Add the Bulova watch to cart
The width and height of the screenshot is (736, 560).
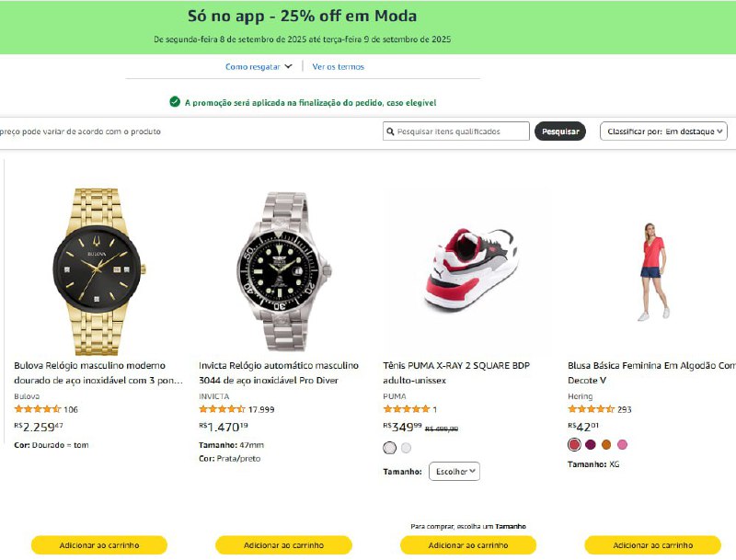coord(99,545)
